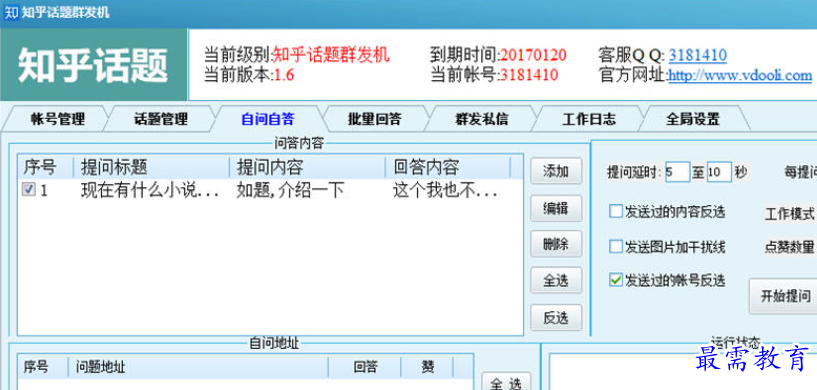View the 工作日志 tab
Screen dimensions: 817x390
(589, 119)
